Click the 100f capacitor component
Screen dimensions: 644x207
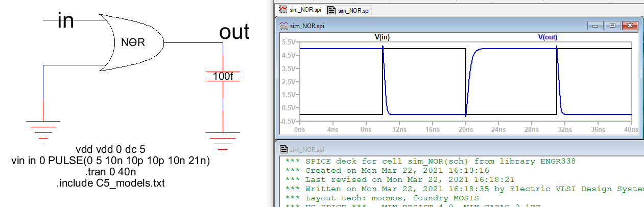point(223,76)
